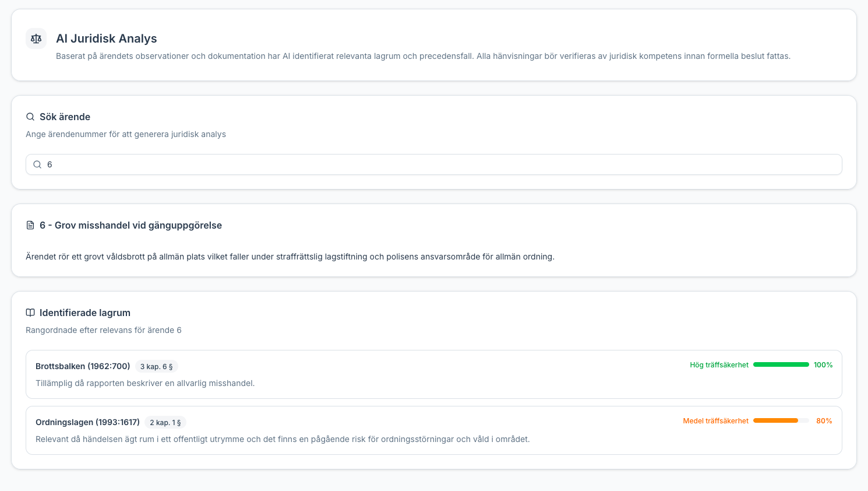The height and width of the screenshot is (491, 868).
Task: Click the book icon beside Identifierade lagrum
Action: [x=30, y=313]
